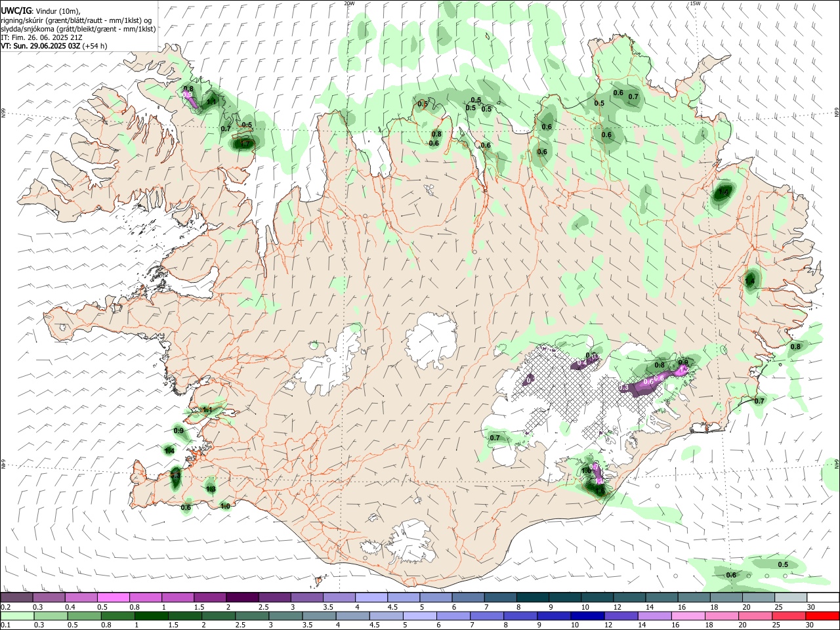Pick the 4 lavender swatch in upper legend row

[x=370, y=597]
